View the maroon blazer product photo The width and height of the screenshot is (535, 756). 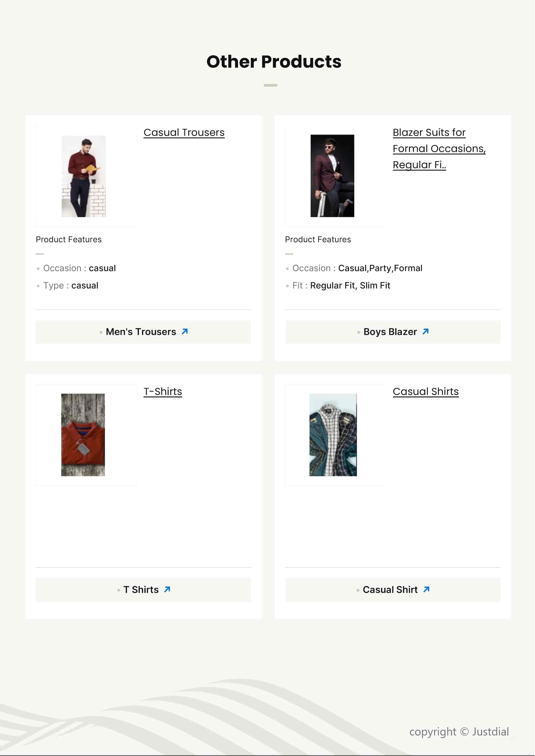click(332, 176)
